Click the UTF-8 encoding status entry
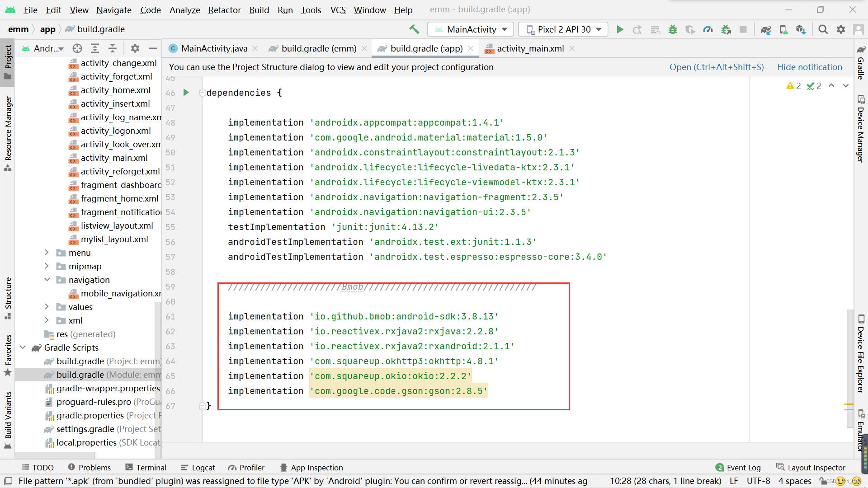This screenshot has height=488, width=868. pyautogui.click(x=758, y=481)
